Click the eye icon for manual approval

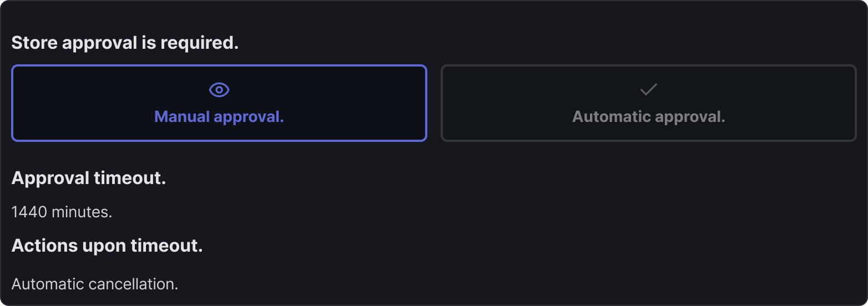[219, 90]
